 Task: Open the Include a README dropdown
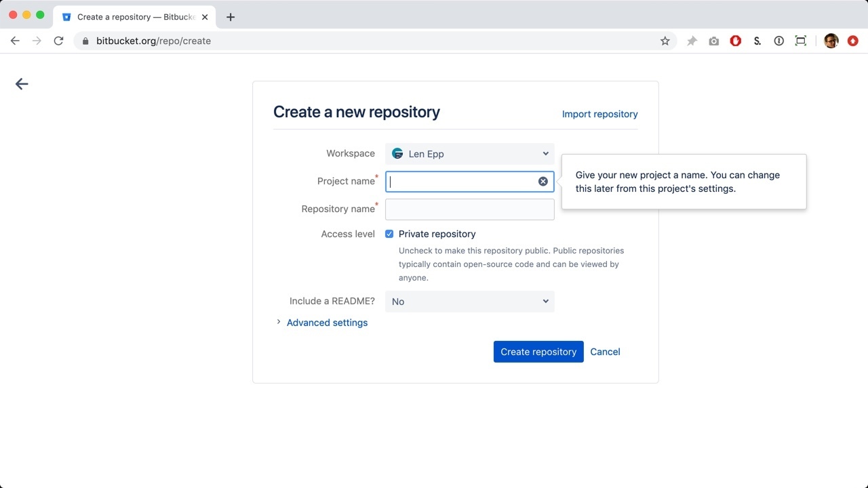point(469,302)
